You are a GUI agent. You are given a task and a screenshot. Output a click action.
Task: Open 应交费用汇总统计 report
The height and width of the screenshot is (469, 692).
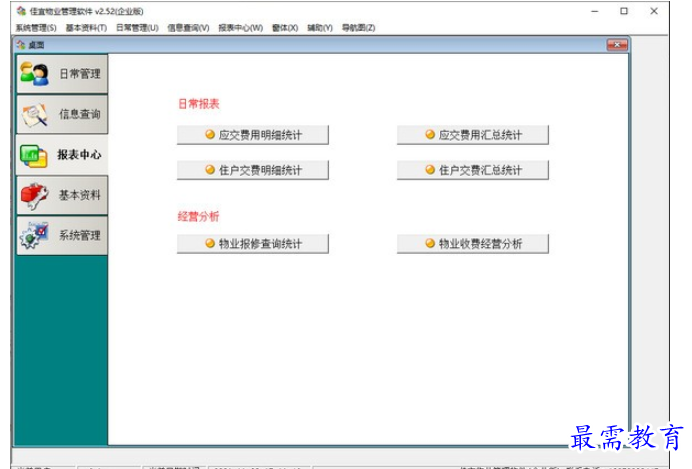[x=473, y=135]
